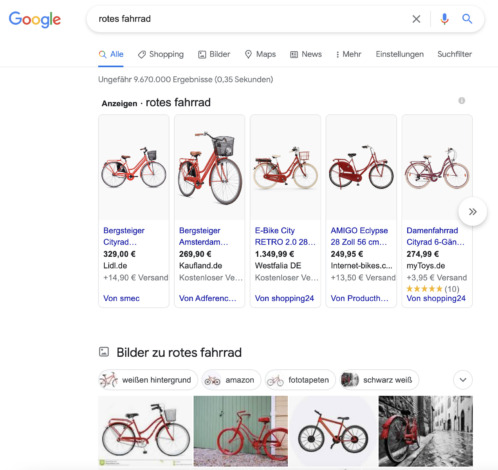Expand the image filter chips with the chevron

click(463, 380)
